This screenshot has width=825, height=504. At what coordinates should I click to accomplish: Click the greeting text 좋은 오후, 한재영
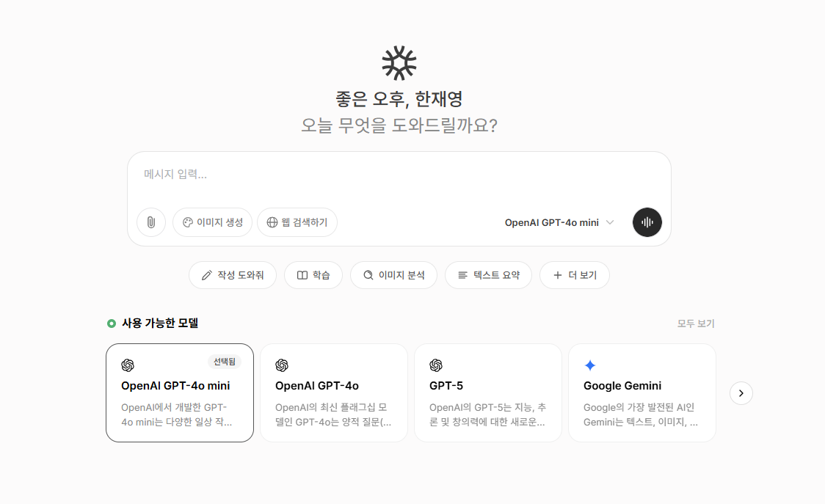click(x=399, y=99)
